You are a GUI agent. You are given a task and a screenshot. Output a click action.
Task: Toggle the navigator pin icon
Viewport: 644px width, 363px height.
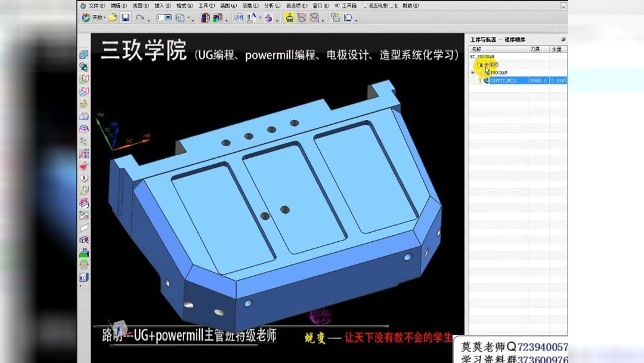(x=563, y=39)
